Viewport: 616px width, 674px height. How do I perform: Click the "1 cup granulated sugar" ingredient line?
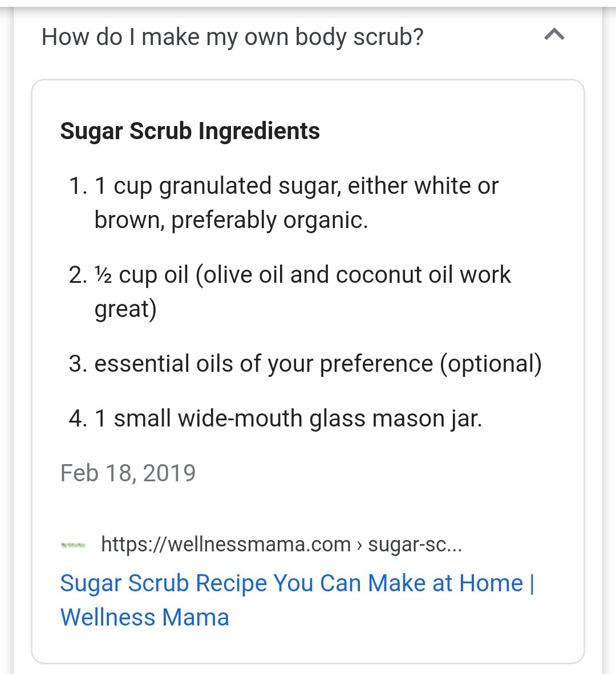(x=296, y=186)
